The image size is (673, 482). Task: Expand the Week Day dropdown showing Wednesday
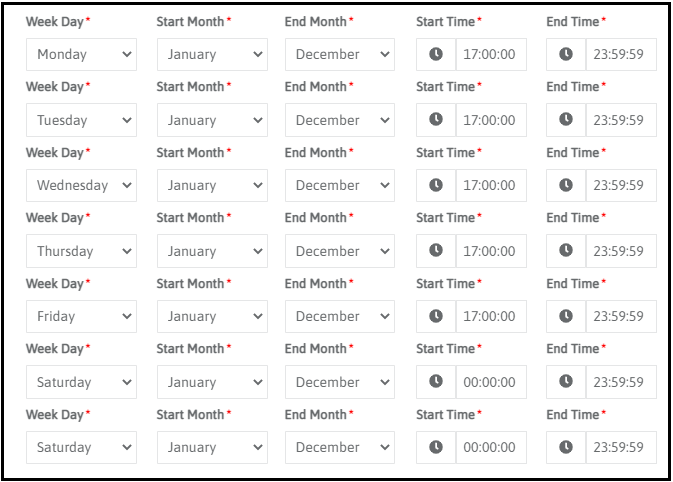click(x=81, y=185)
